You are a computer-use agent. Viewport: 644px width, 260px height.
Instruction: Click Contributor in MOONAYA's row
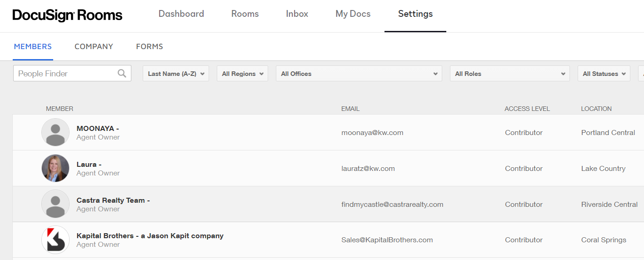[524, 133]
